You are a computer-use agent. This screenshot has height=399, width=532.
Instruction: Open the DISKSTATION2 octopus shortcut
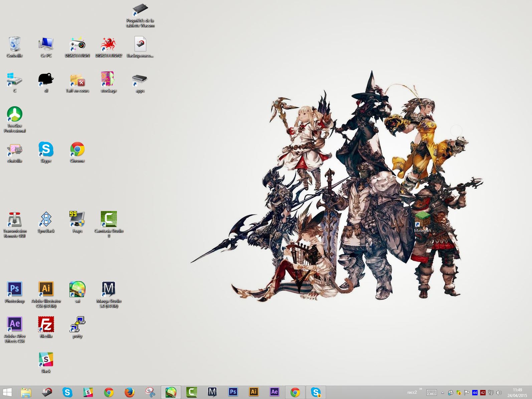point(109,47)
